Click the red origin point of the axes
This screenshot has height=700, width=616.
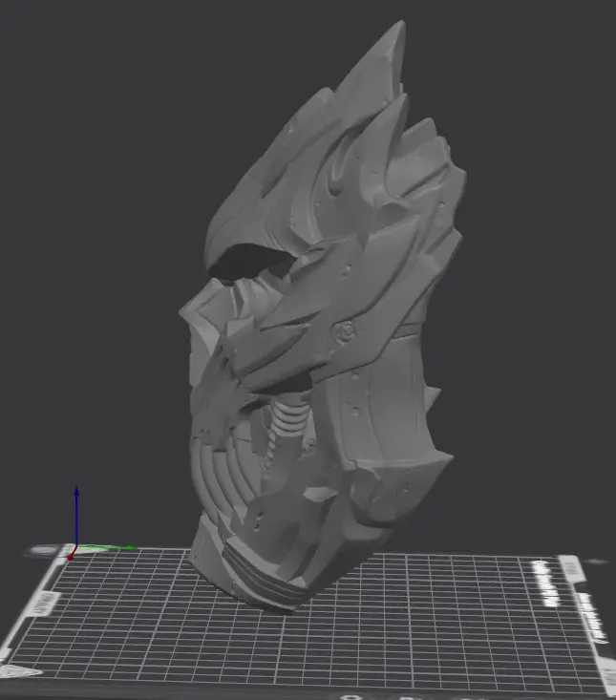70,558
